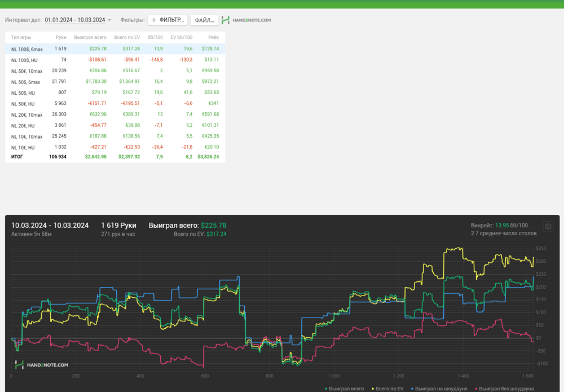Screen dimensions: 564x392
Task: Click the Активен 5ч 58м label
Action: click(31, 234)
